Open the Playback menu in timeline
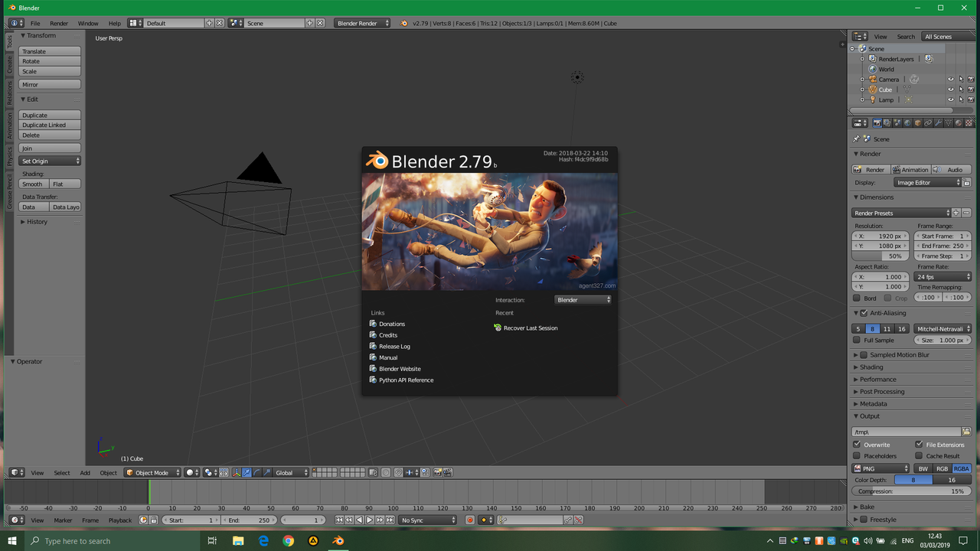The image size is (980, 551). 119,520
